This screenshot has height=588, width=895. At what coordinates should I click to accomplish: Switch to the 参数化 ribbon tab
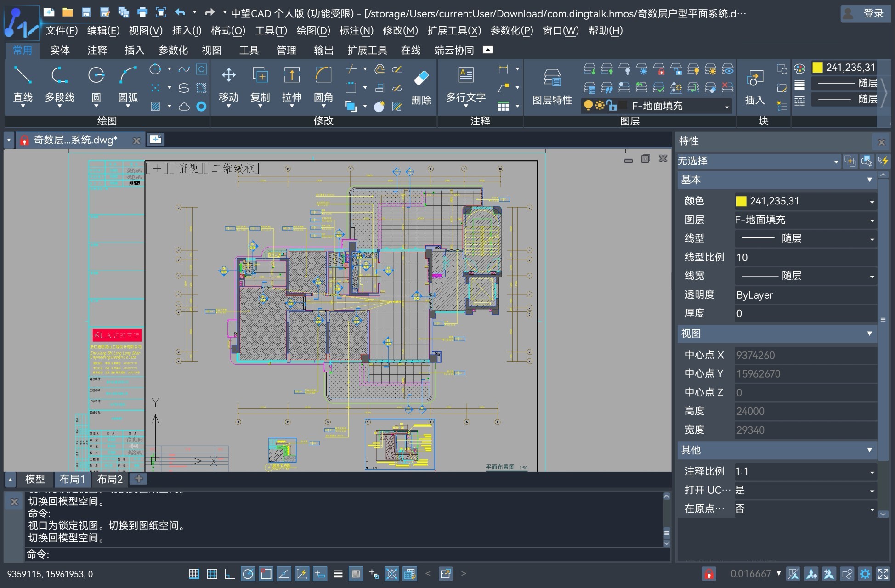coord(173,50)
